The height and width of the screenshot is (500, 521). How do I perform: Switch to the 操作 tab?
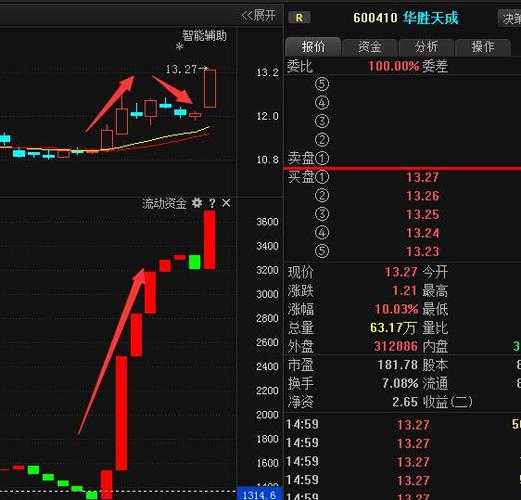(483, 47)
